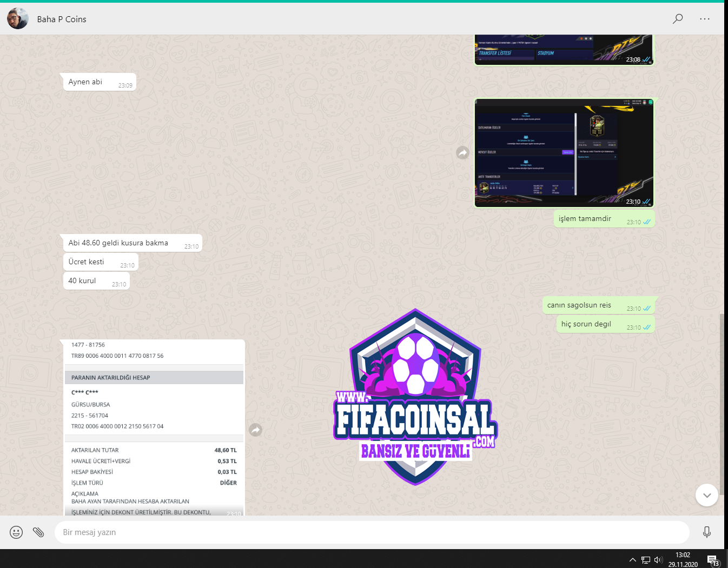Open the bank transfer receipt image
This screenshot has height=568, width=728.
point(154,427)
